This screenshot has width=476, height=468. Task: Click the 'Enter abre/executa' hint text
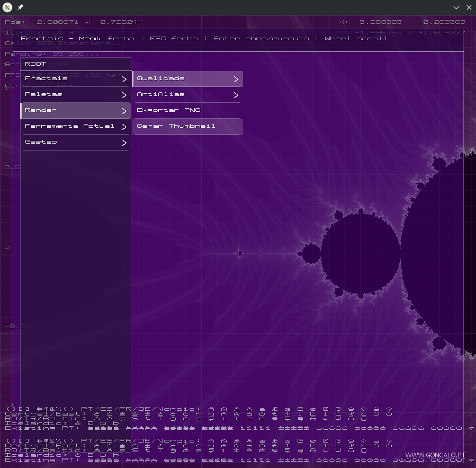pyautogui.click(x=261, y=39)
